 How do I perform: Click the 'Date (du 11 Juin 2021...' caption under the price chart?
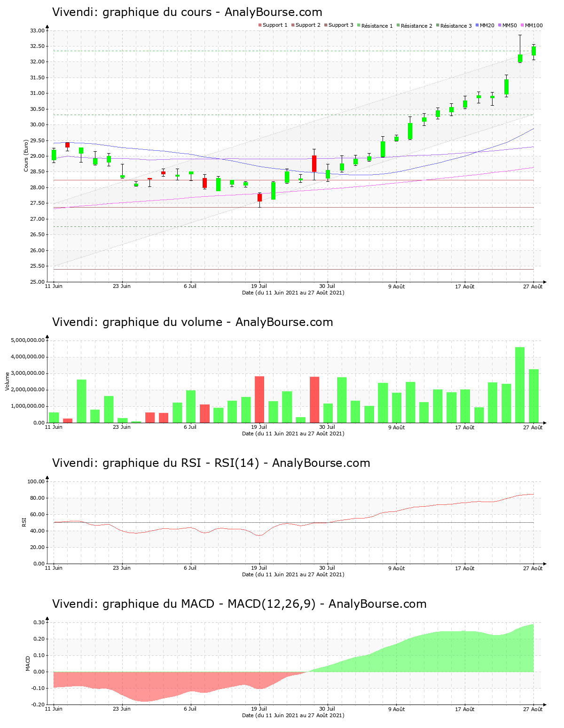tap(293, 293)
